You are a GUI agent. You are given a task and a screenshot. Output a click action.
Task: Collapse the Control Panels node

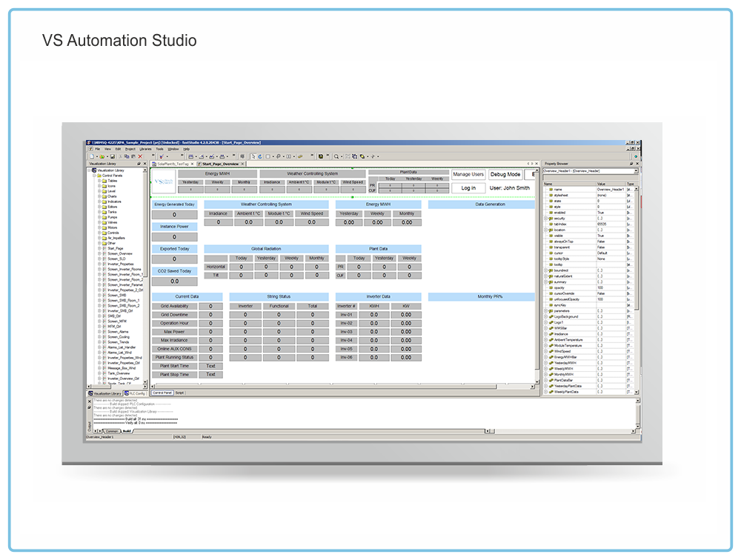[x=95, y=176]
